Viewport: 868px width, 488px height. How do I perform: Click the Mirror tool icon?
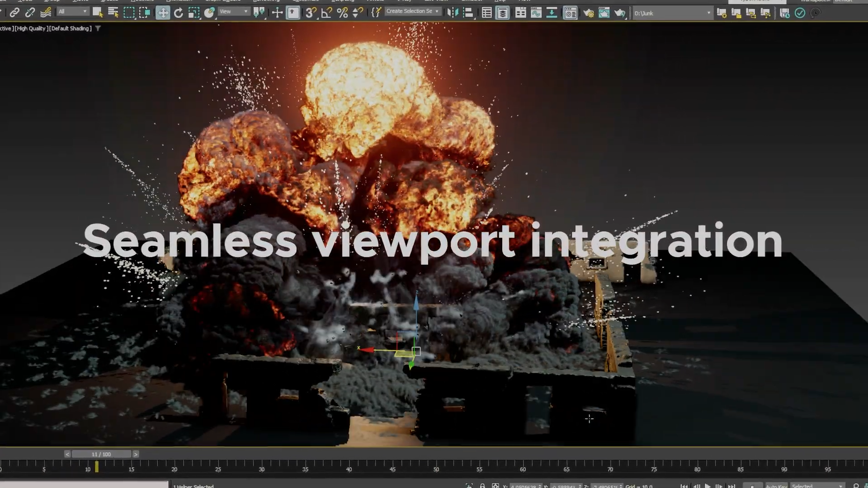(453, 13)
